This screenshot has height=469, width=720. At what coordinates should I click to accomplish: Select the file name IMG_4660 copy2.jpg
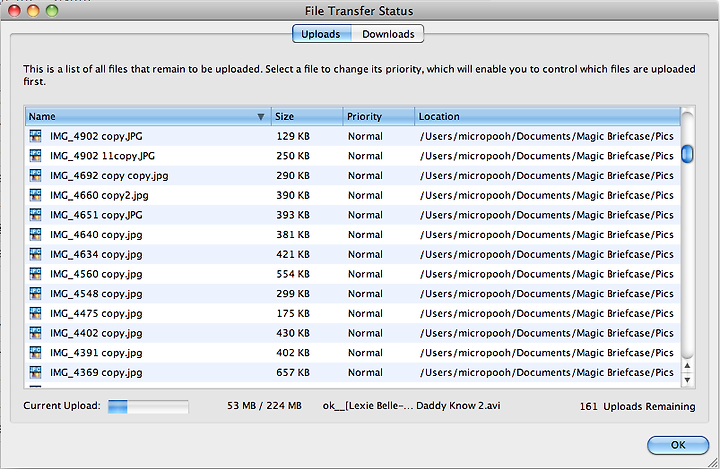[99, 196]
